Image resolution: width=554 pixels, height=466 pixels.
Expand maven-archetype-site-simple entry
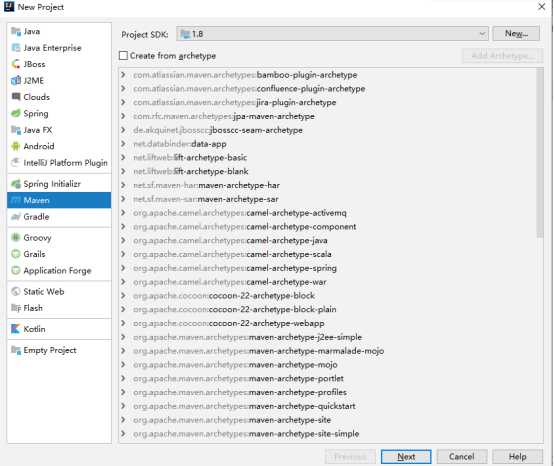coord(123,433)
